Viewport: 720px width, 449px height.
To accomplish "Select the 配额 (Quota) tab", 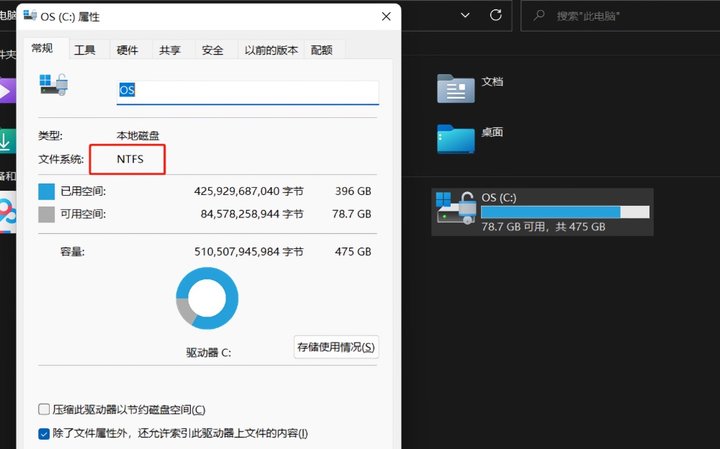I will coord(321,50).
